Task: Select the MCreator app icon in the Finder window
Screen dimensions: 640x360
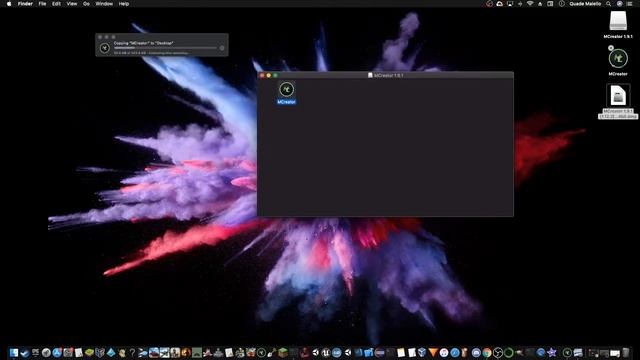Action: tap(286, 89)
